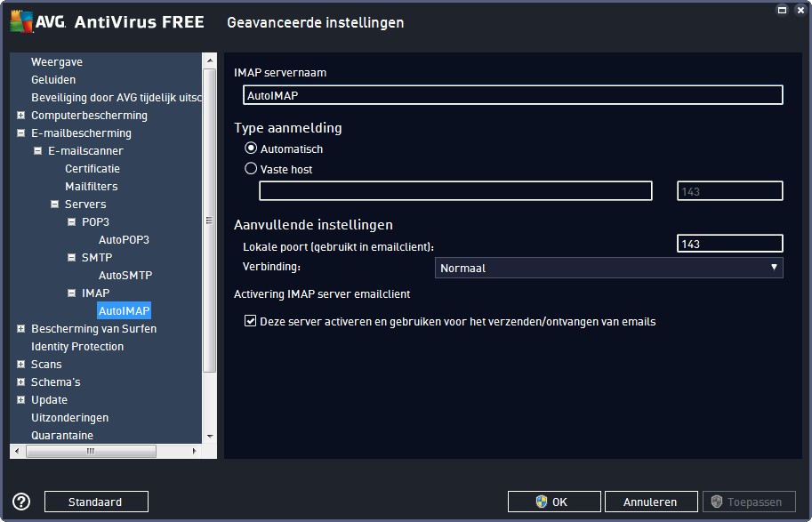
Task: Select the Vaste host radio button
Action: coord(251,169)
